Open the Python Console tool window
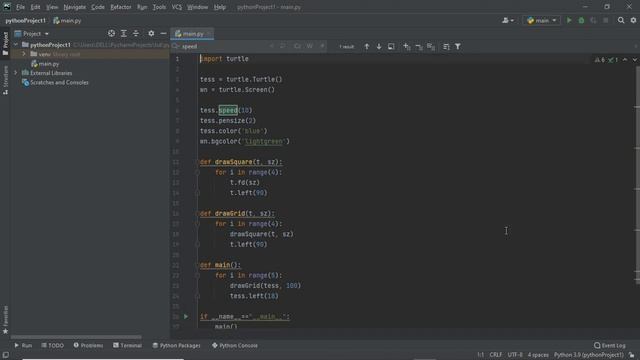The width and height of the screenshot is (640, 360). [x=235, y=345]
